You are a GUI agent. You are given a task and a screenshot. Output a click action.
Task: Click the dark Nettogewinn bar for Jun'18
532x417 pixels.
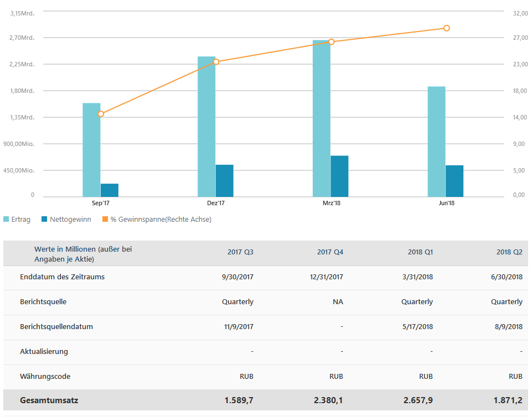click(x=454, y=181)
